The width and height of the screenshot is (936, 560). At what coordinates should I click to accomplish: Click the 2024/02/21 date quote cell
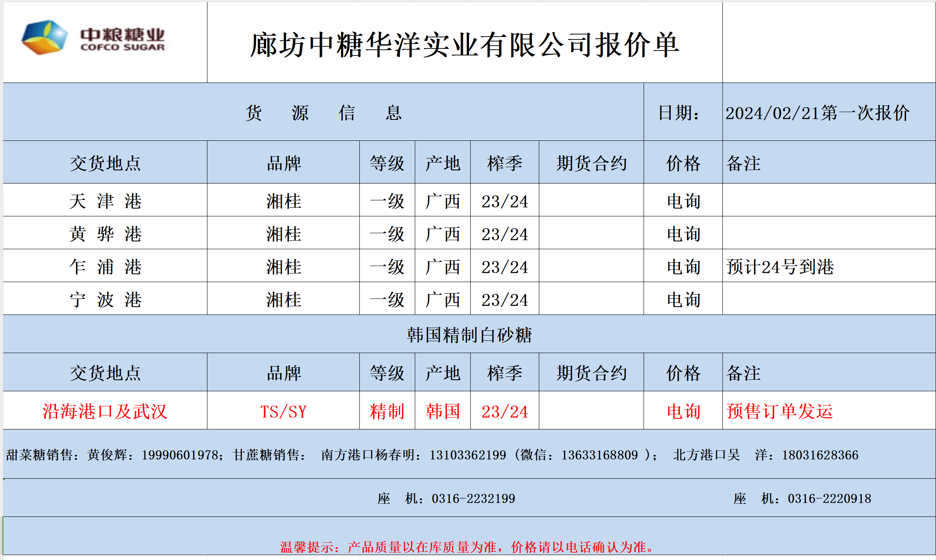(x=817, y=113)
